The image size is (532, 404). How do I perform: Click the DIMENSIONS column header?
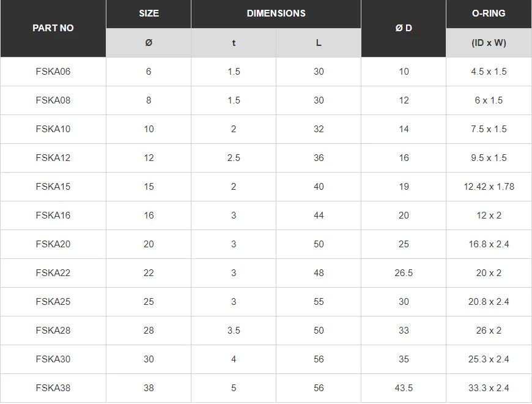[276, 13]
